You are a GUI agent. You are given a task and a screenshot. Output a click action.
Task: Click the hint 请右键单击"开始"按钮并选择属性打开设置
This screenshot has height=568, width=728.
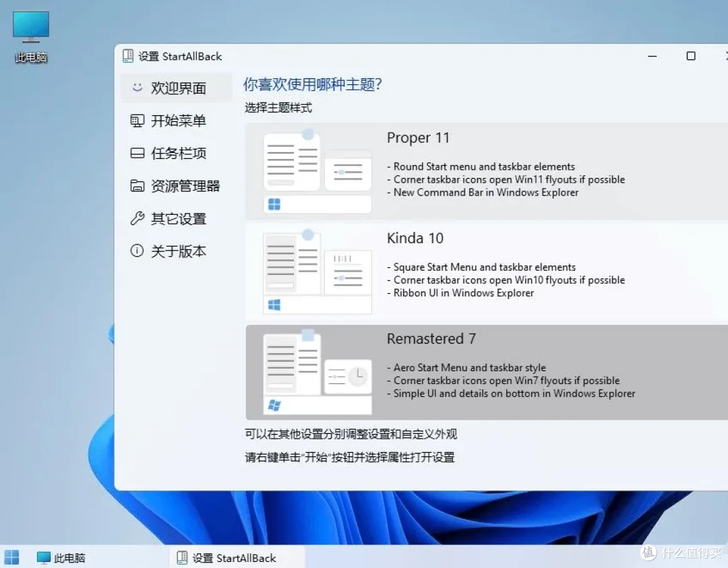tap(350, 457)
